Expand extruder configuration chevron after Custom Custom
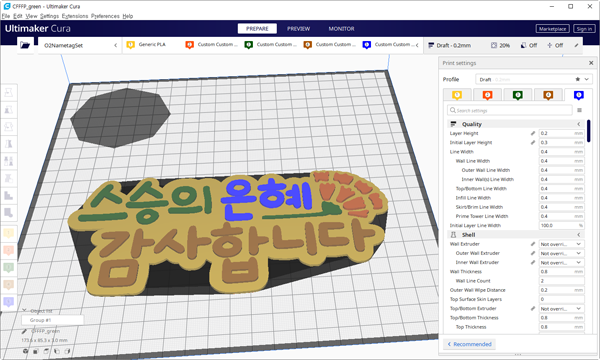Screen dimensions: 600x360 click(x=417, y=45)
